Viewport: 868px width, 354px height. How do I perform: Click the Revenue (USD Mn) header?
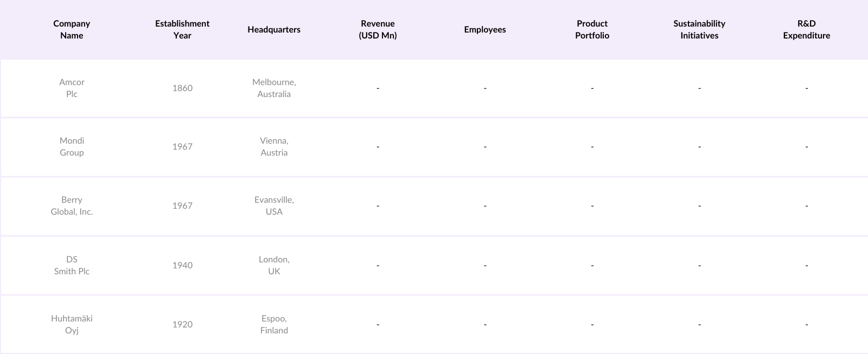[378, 29]
